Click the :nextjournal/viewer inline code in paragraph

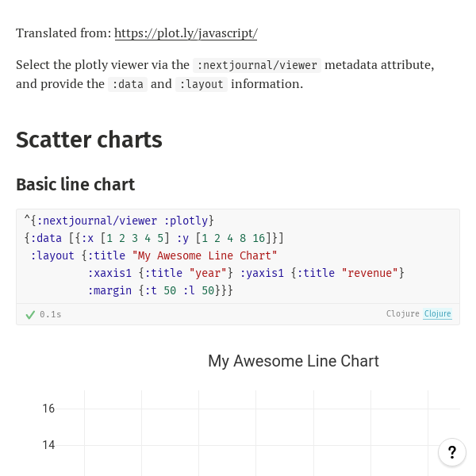click(257, 65)
